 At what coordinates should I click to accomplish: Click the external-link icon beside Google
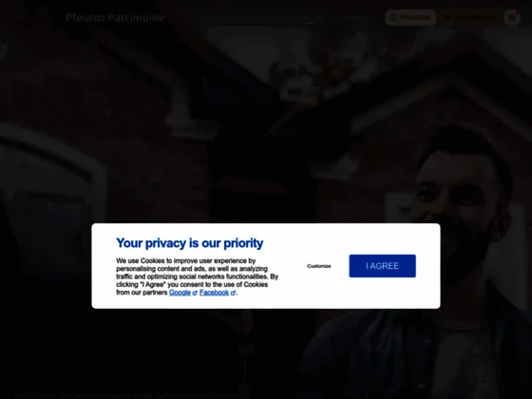(195, 293)
